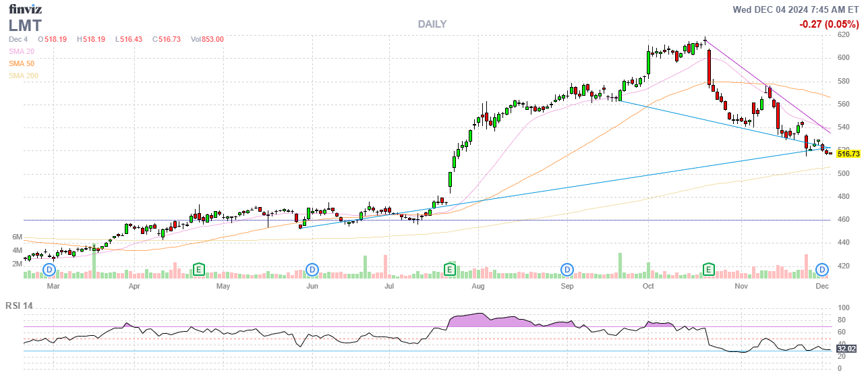Toggle the SMA 20 legend label

point(21,51)
